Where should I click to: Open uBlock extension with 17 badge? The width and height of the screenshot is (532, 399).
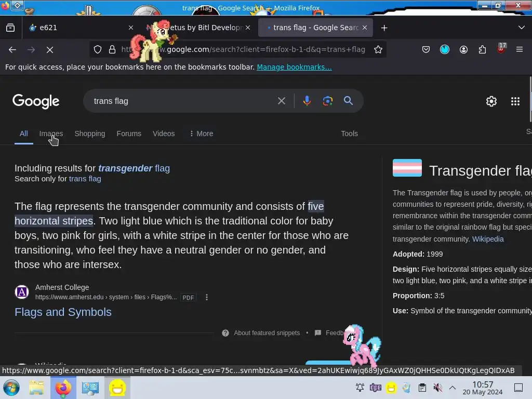(x=501, y=48)
